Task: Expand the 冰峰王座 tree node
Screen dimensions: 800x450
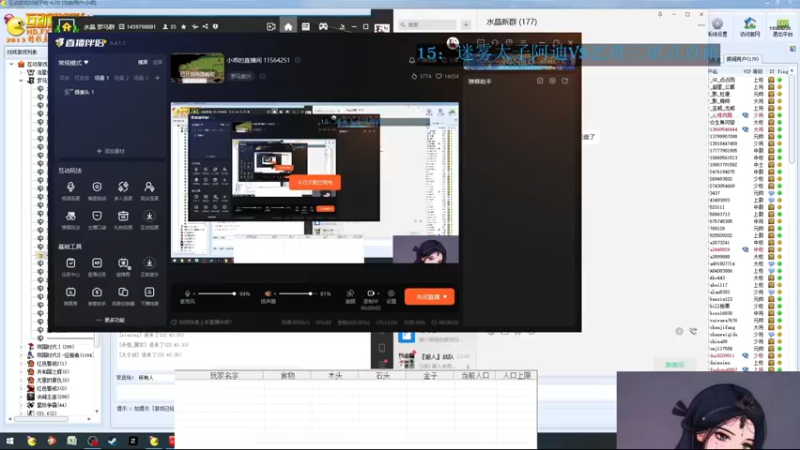Action: pos(21,396)
